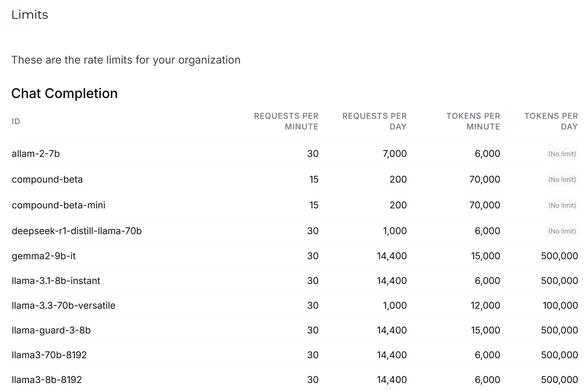Select the allam-2-7b model ID
Image resolution: width=588 pixels, height=391 pixels.
click(36, 154)
